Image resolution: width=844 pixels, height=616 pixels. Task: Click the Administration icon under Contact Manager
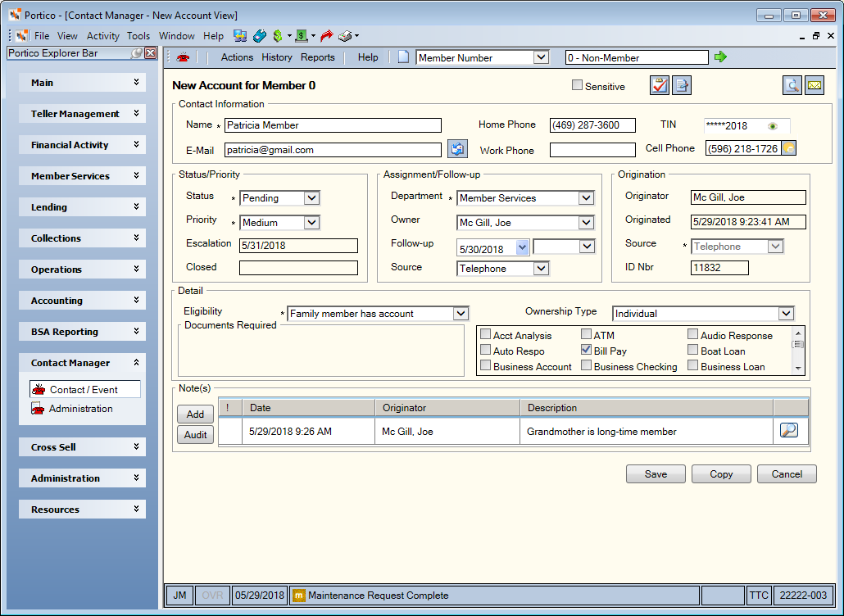(38, 409)
